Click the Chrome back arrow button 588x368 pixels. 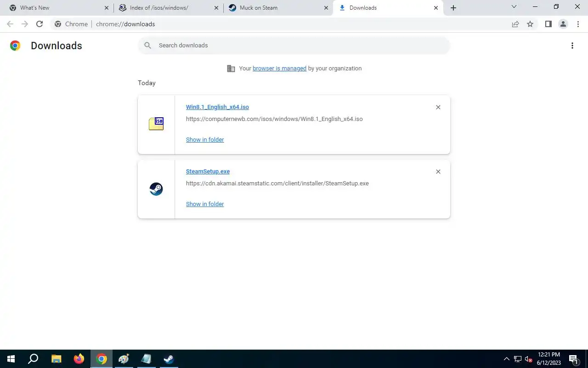click(10, 24)
